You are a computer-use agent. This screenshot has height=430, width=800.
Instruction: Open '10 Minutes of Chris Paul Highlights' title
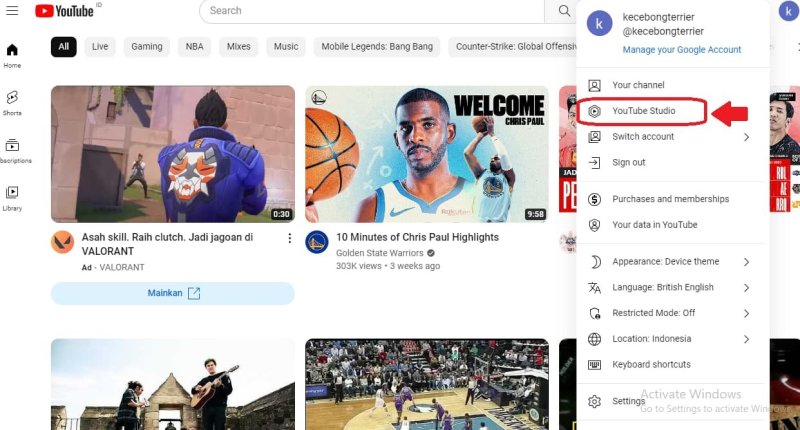pos(417,237)
